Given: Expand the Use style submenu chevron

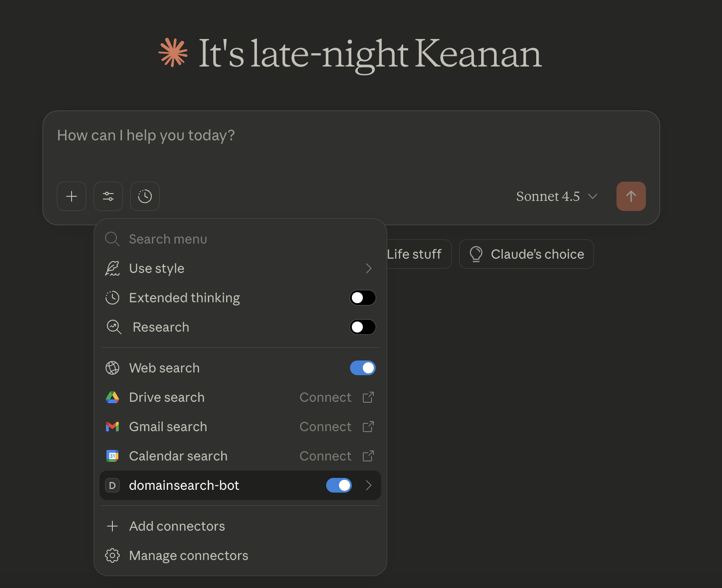Looking at the screenshot, I should tap(368, 268).
